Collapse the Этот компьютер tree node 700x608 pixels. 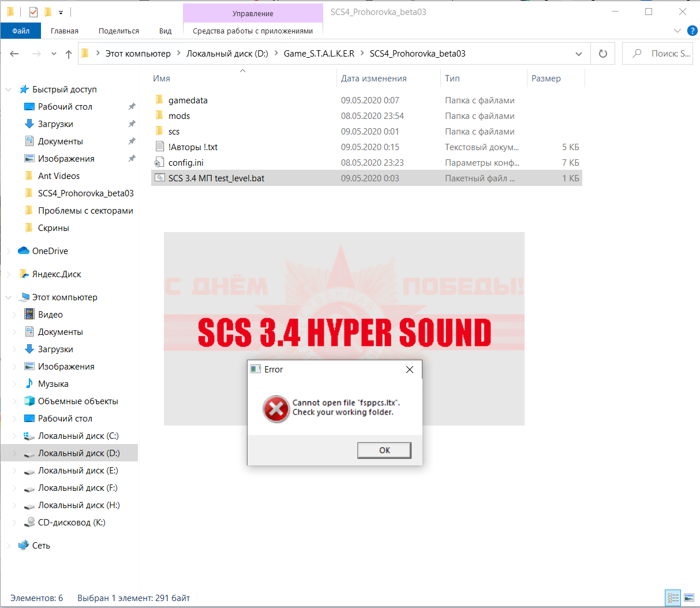[9, 297]
